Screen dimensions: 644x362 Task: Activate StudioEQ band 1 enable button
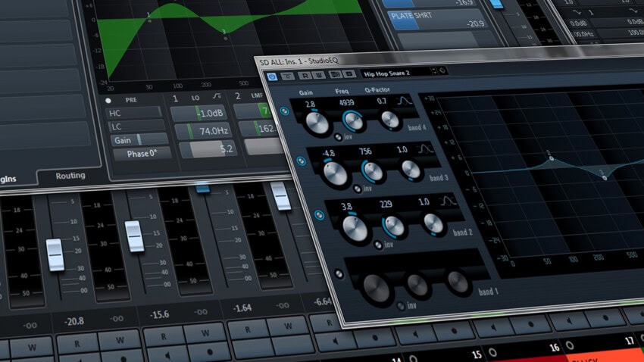(x=339, y=273)
